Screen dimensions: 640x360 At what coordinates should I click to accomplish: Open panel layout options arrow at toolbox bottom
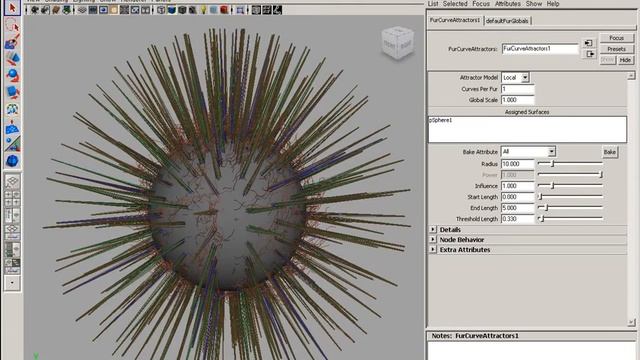[x=12, y=283]
